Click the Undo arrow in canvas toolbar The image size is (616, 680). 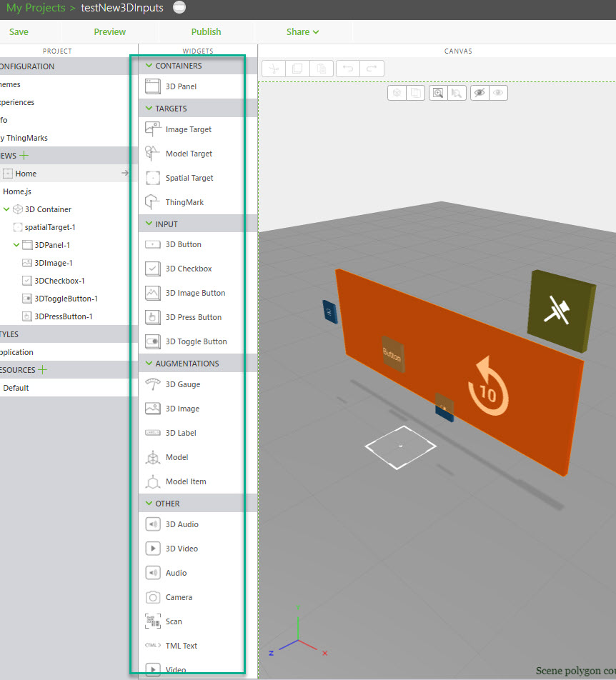[x=348, y=69]
